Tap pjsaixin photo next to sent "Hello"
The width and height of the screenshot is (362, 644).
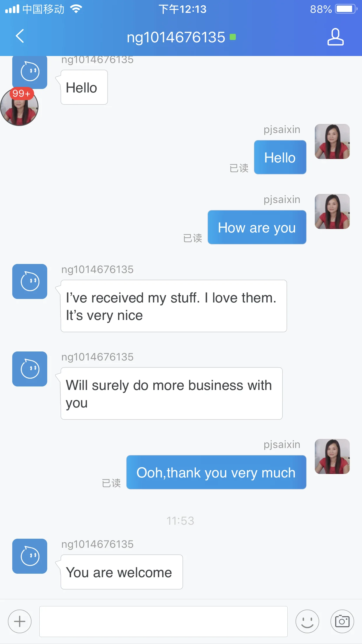332,141
